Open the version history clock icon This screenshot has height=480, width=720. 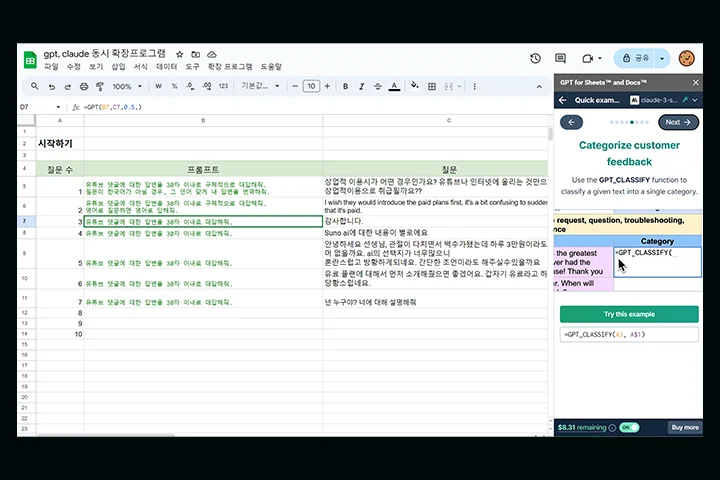pyautogui.click(x=535, y=58)
